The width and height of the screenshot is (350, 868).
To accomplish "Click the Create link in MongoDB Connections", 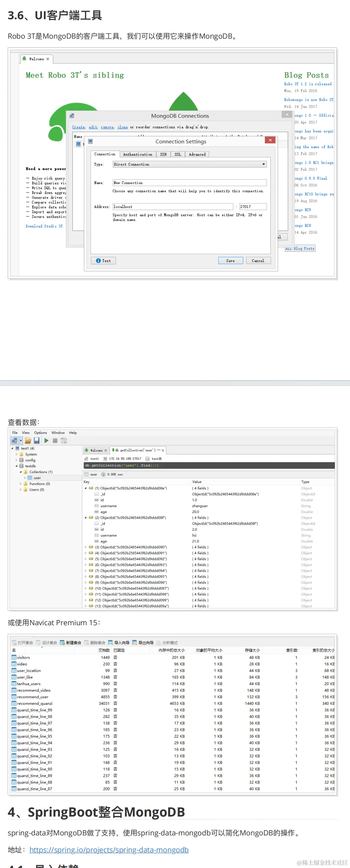I will 78,127.
